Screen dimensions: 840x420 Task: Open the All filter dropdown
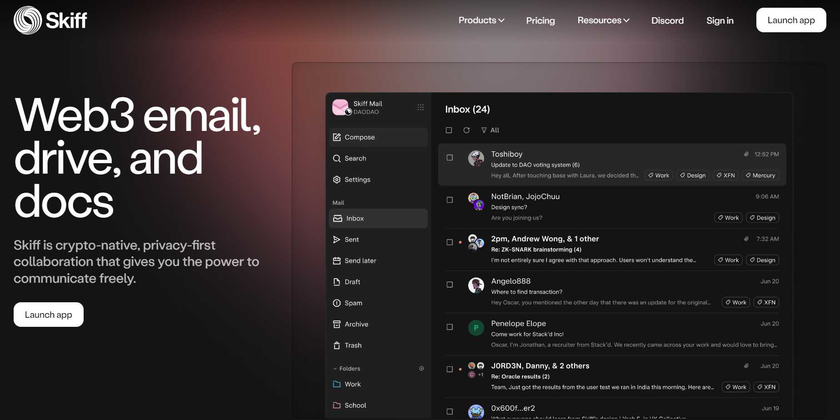[490, 130]
